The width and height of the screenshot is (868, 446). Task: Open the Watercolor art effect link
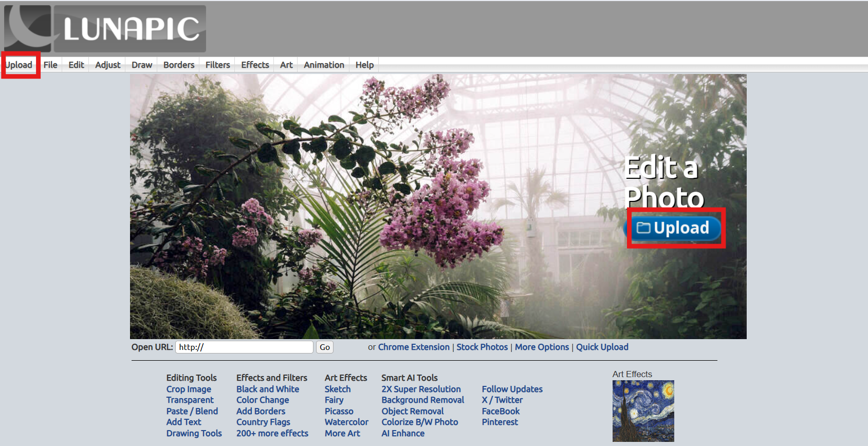(347, 422)
